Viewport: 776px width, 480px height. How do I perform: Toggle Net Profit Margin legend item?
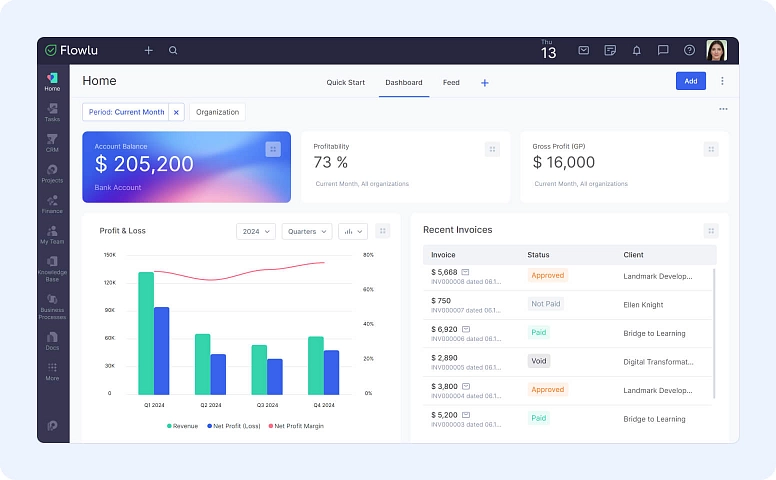coord(295,425)
